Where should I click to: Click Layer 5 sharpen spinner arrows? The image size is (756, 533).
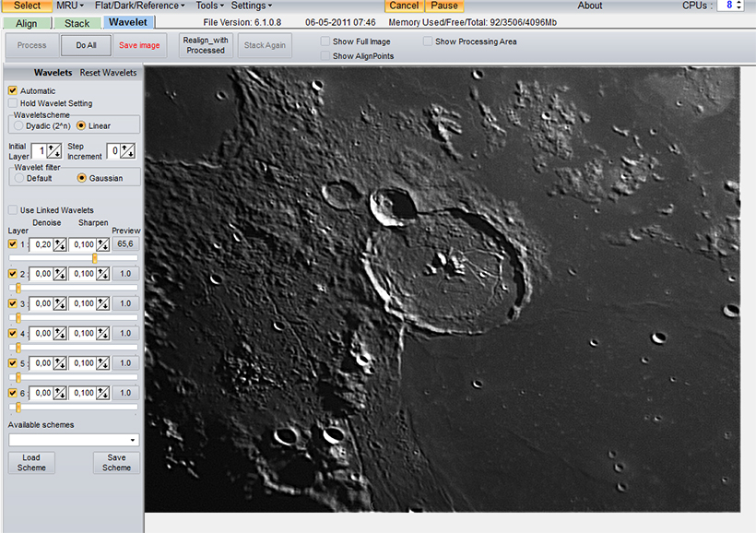tap(102, 363)
